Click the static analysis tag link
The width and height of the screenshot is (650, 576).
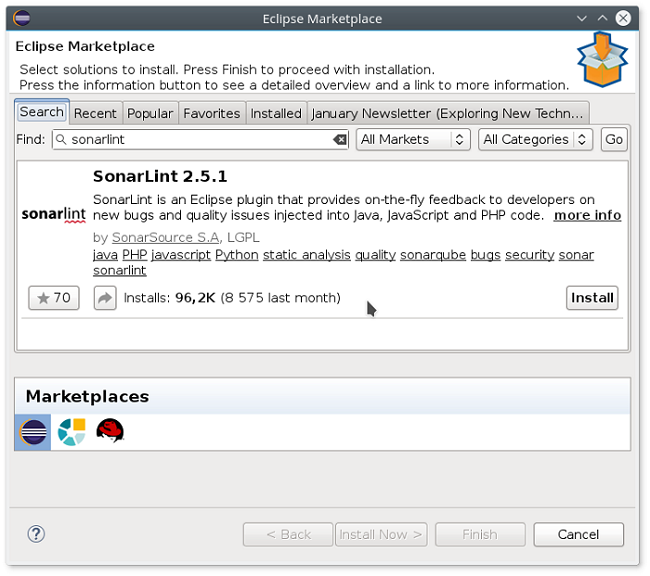(x=306, y=255)
